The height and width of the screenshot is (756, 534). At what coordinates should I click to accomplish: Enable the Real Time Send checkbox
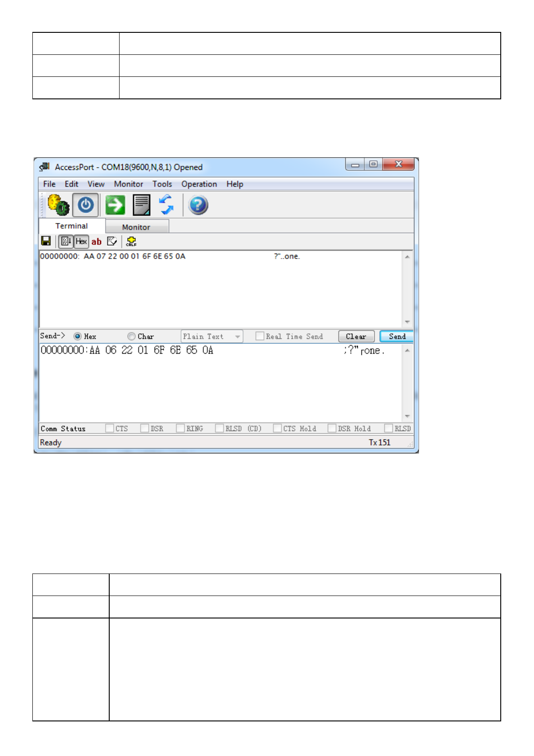(x=259, y=336)
